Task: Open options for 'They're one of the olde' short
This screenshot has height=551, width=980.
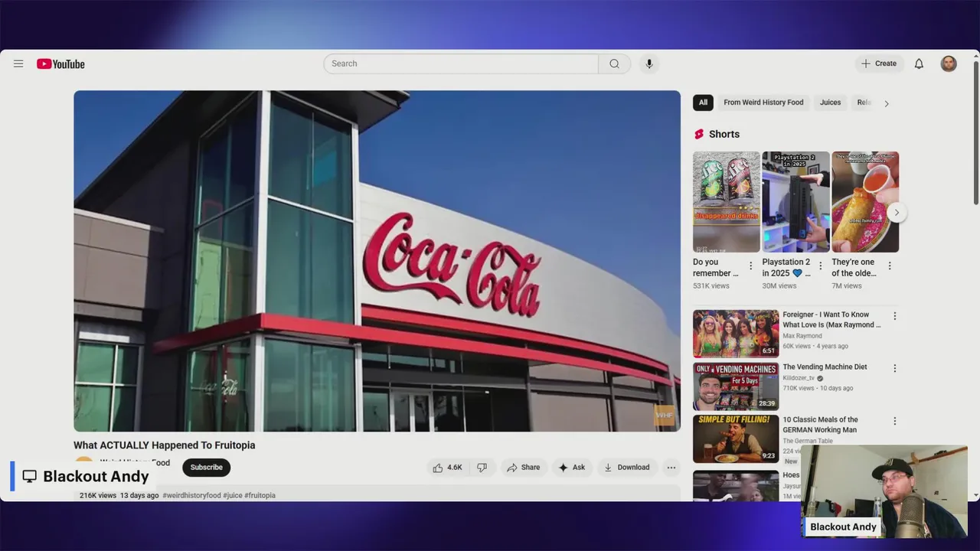Action: coord(890,266)
